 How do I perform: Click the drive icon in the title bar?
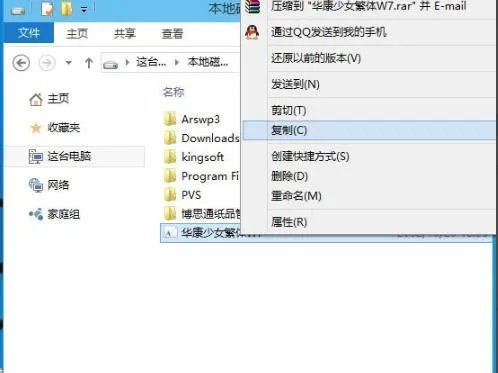pos(18,10)
